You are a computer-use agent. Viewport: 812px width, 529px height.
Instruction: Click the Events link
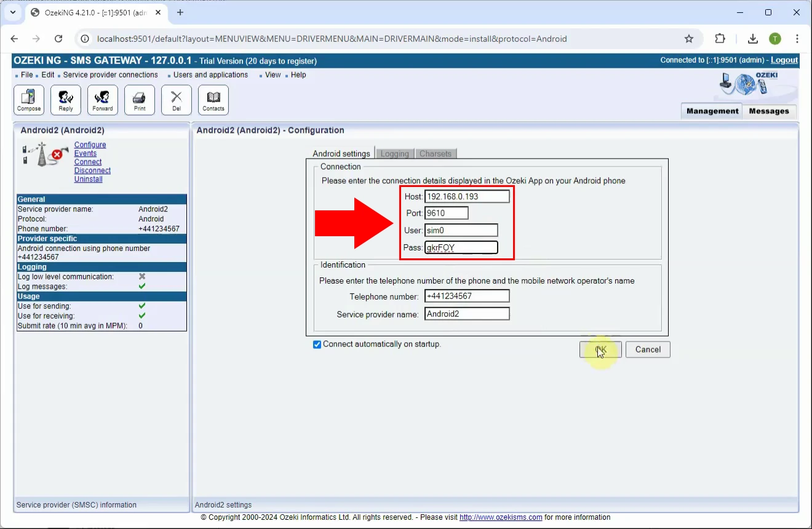pos(86,154)
